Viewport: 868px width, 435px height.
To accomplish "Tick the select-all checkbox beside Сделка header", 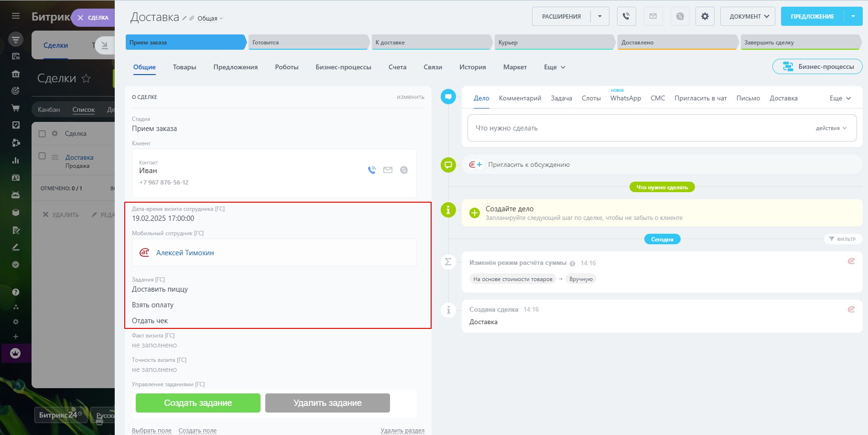I will [42, 134].
